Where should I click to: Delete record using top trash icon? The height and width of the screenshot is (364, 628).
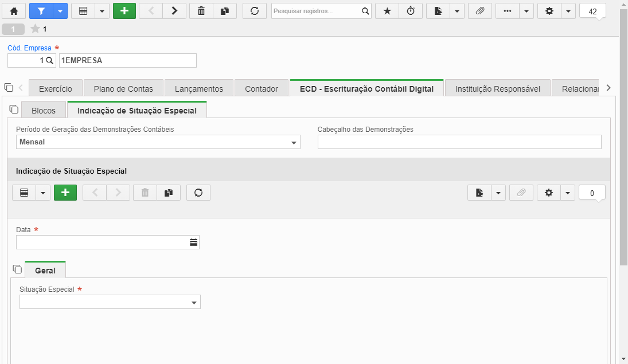pyautogui.click(x=201, y=11)
